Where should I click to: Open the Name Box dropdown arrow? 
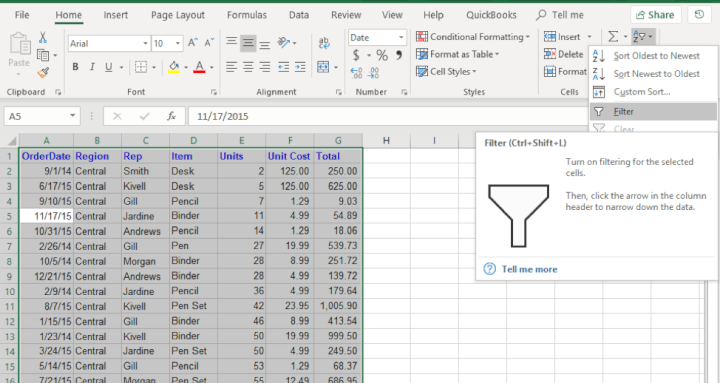pos(72,116)
